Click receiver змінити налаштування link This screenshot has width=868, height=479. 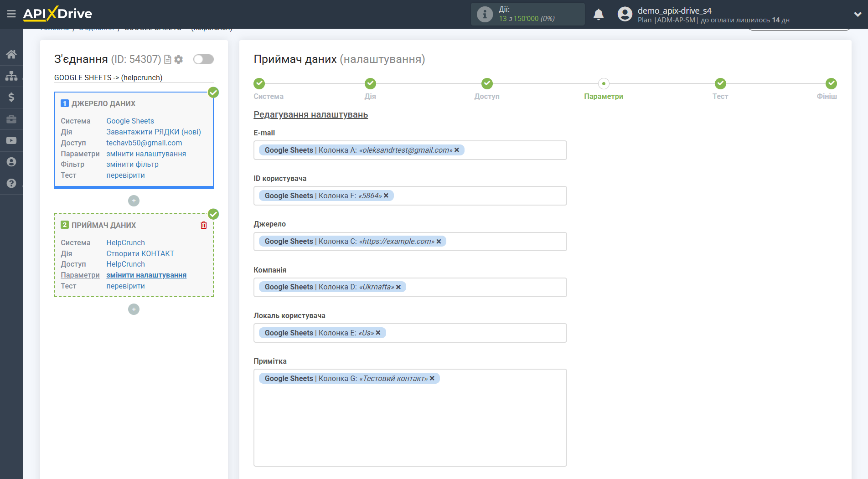(x=146, y=275)
